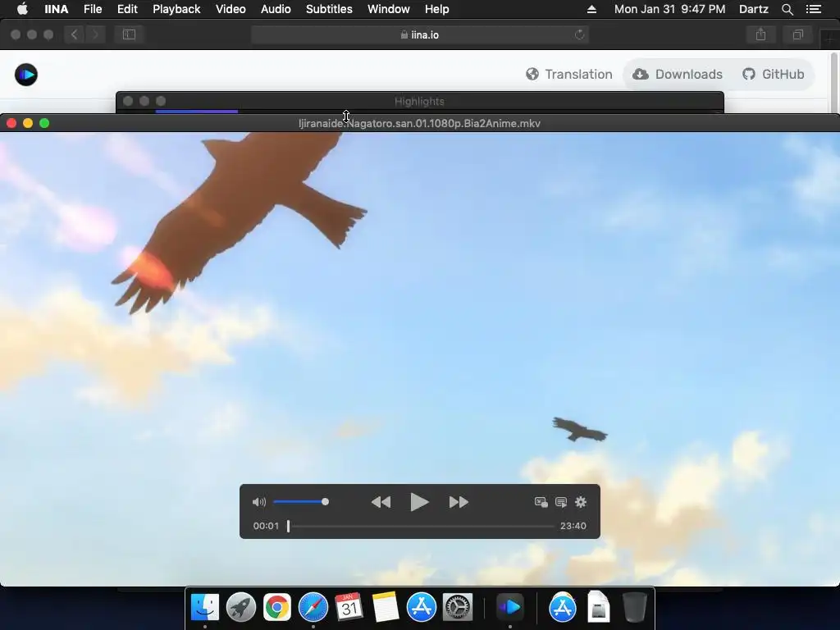Adjust the volume slider in player controls
Screen dimensions: 840x630
tap(301, 502)
